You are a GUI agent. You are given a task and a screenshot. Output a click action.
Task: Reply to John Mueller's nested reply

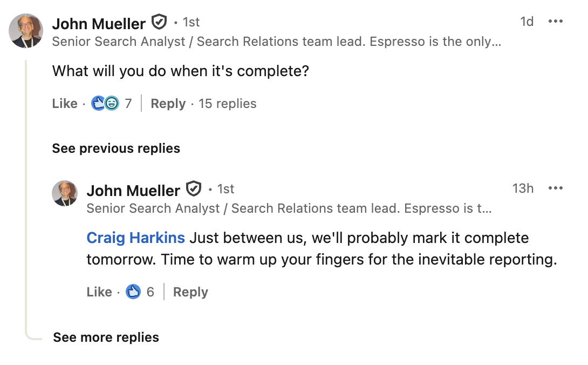tap(190, 292)
